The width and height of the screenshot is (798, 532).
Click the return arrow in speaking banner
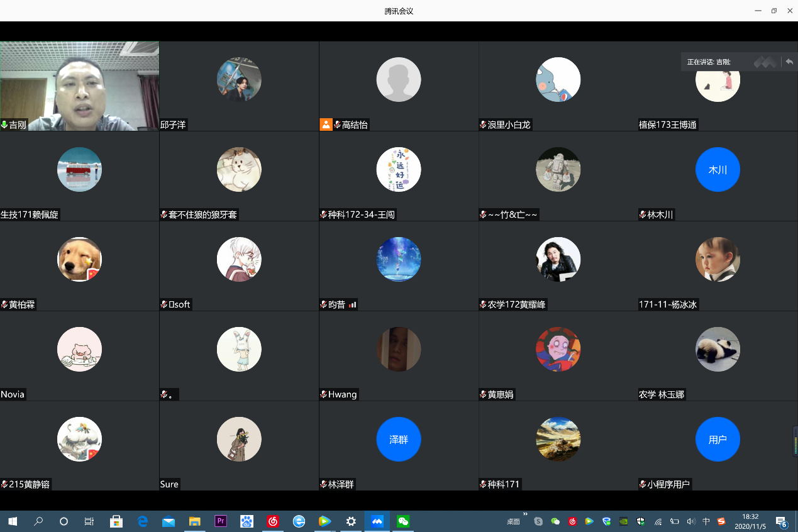[789, 62]
